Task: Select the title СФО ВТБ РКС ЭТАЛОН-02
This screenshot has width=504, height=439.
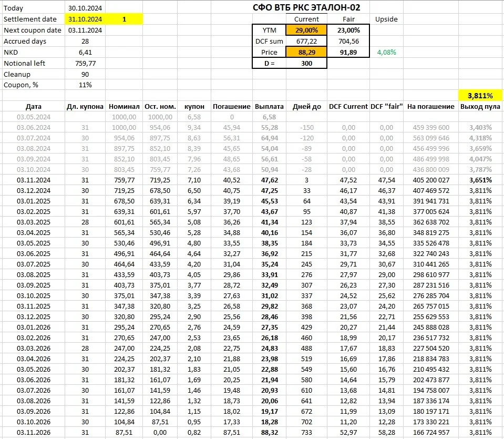Action: click(306, 7)
